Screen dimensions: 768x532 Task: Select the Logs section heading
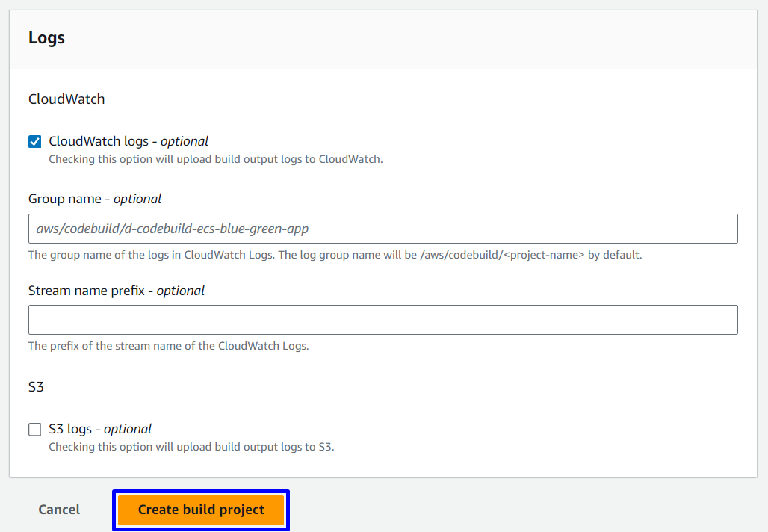[x=46, y=38]
